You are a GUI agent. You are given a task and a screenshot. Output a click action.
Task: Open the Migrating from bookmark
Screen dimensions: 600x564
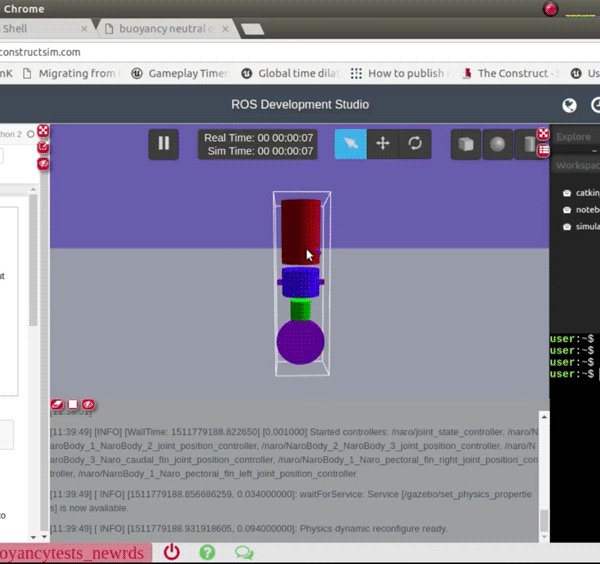pos(72,73)
